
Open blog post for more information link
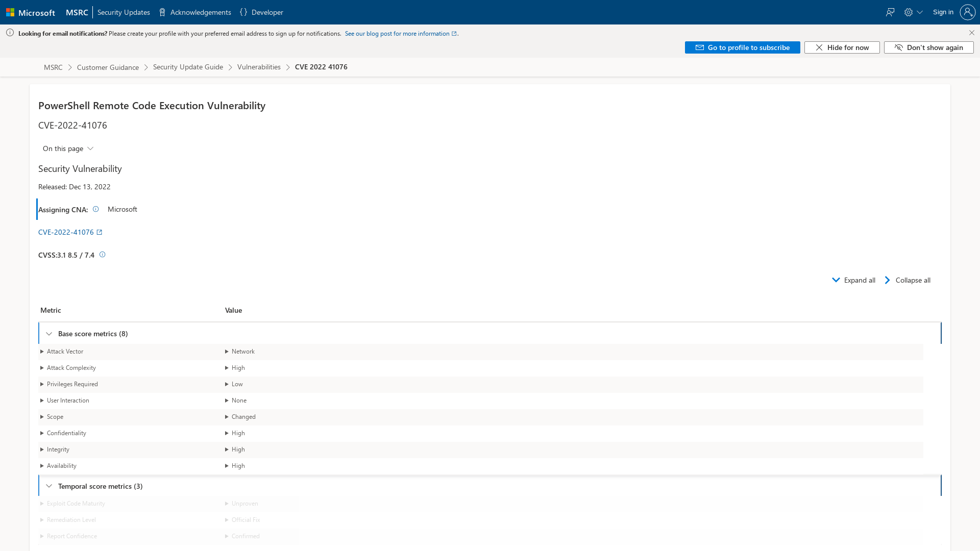coord(401,34)
